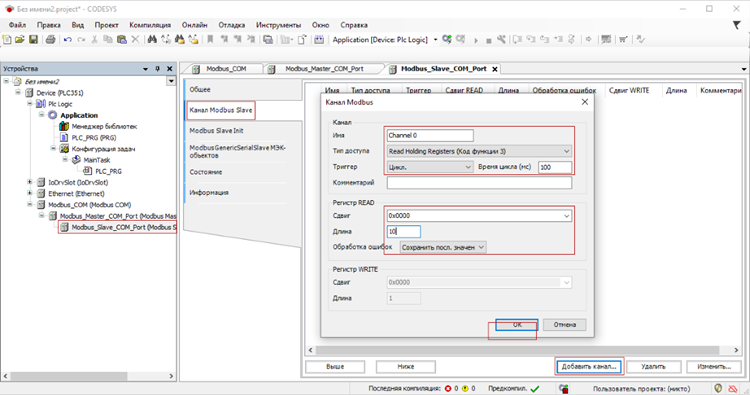Open the Компиляция menu
Screen dimensions: 750x395
150,25
